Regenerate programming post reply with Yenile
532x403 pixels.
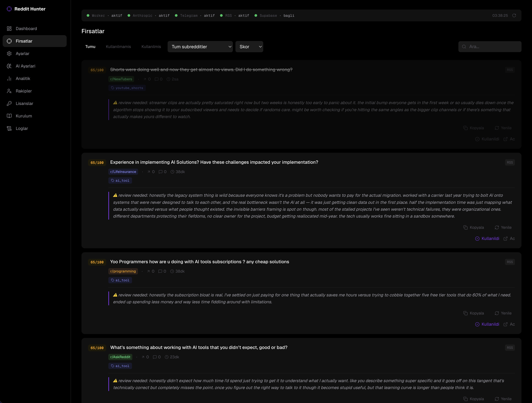pos(503,313)
